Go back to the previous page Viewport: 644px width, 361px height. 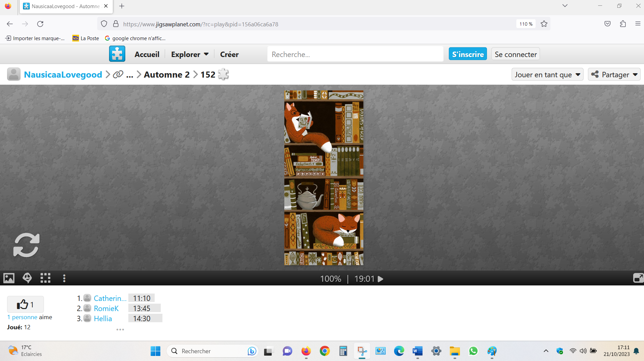click(x=10, y=24)
